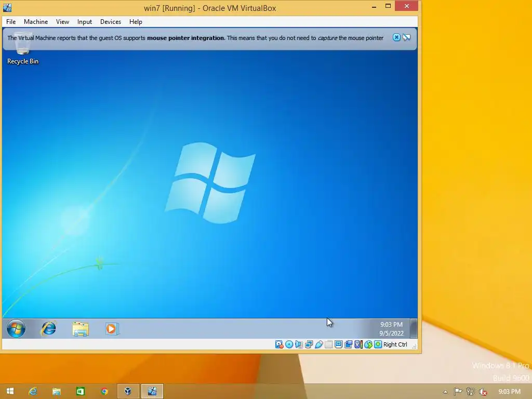
Task: Open the Help menu
Action: [x=136, y=22]
